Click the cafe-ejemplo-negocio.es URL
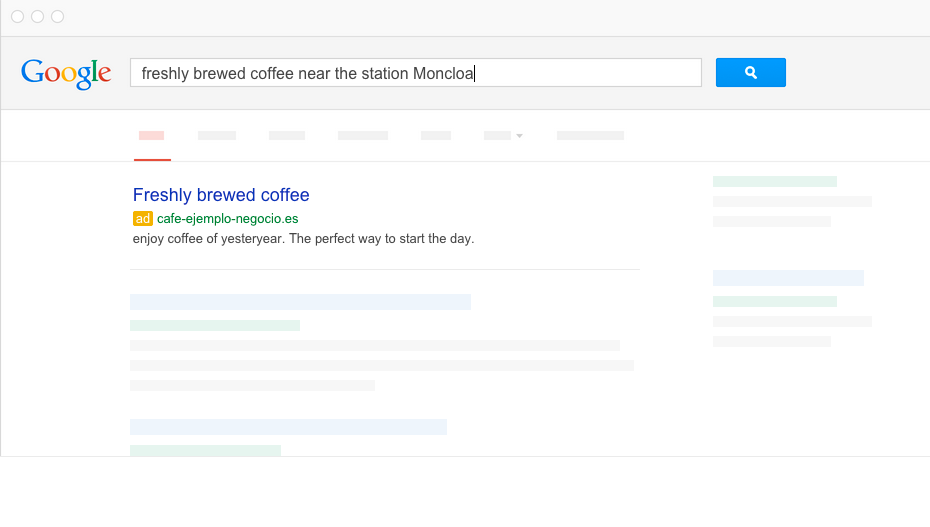Screen dimensions: 930x527 227,219
